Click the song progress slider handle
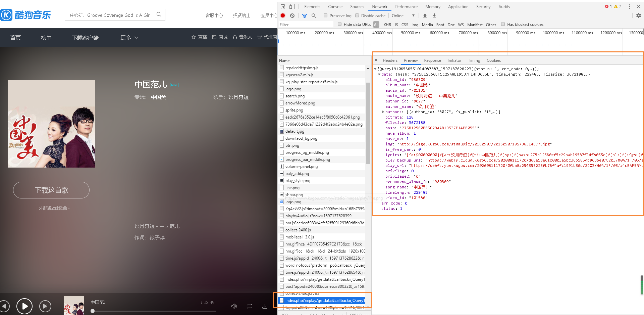This screenshot has height=315, width=644. click(93, 311)
